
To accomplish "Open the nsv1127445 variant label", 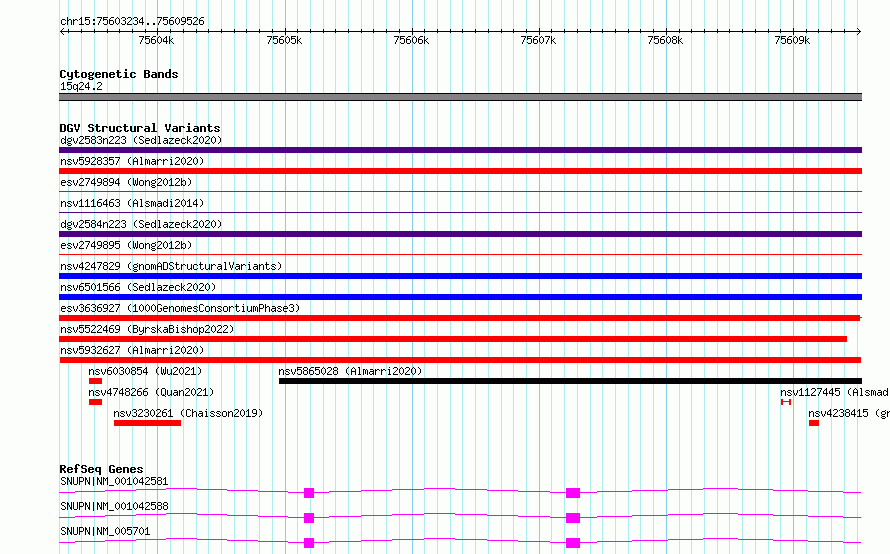I will (x=834, y=392).
